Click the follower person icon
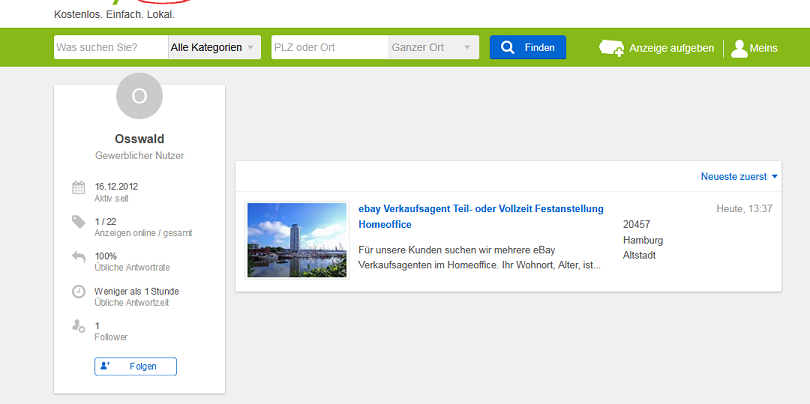810x404 pixels. click(x=78, y=326)
